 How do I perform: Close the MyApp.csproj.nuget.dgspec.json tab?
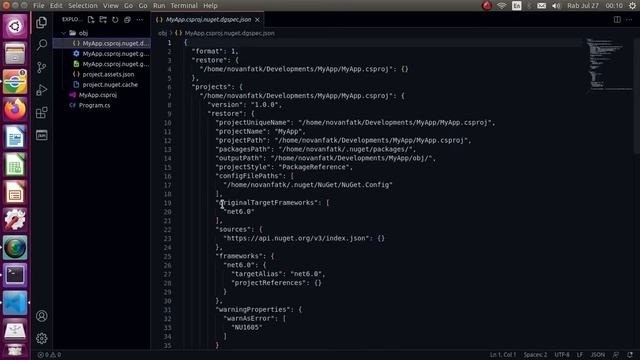[257, 20]
